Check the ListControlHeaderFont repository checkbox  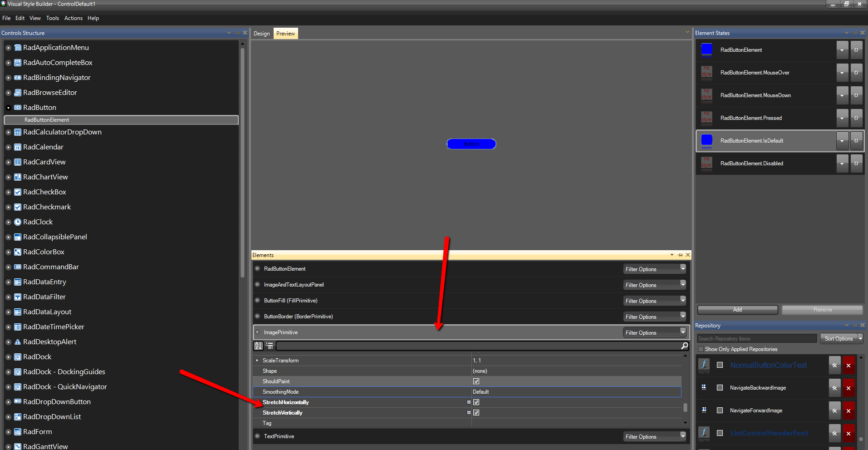coord(720,433)
